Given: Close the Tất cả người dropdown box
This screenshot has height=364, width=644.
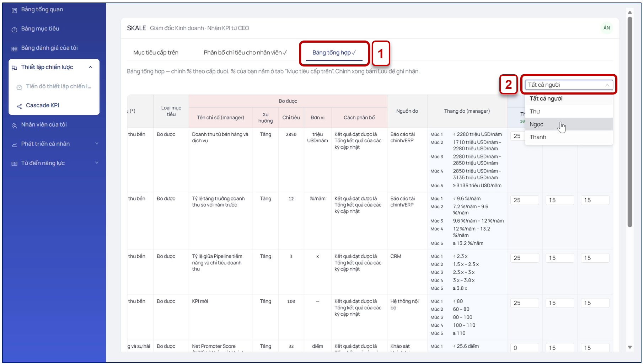Looking at the screenshot, I should click(569, 85).
